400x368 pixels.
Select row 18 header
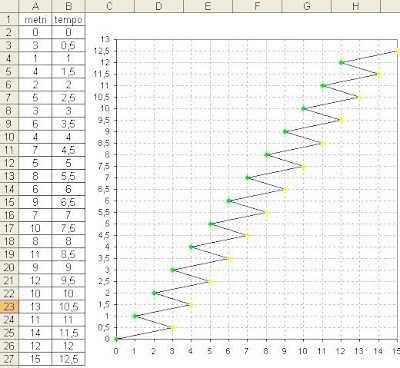point(9,241)
